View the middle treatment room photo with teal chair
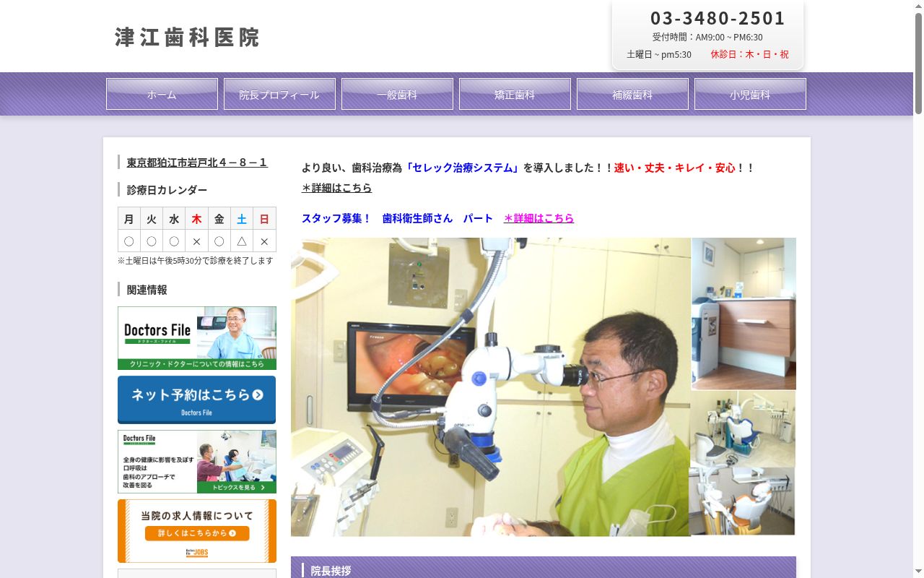 pos(743,428)
